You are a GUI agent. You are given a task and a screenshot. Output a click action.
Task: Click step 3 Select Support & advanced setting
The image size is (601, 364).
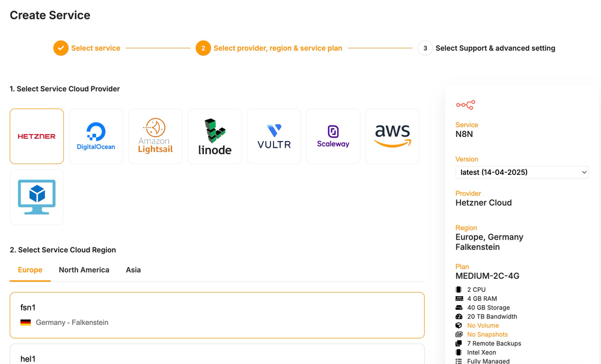click(x=495, y=48)
